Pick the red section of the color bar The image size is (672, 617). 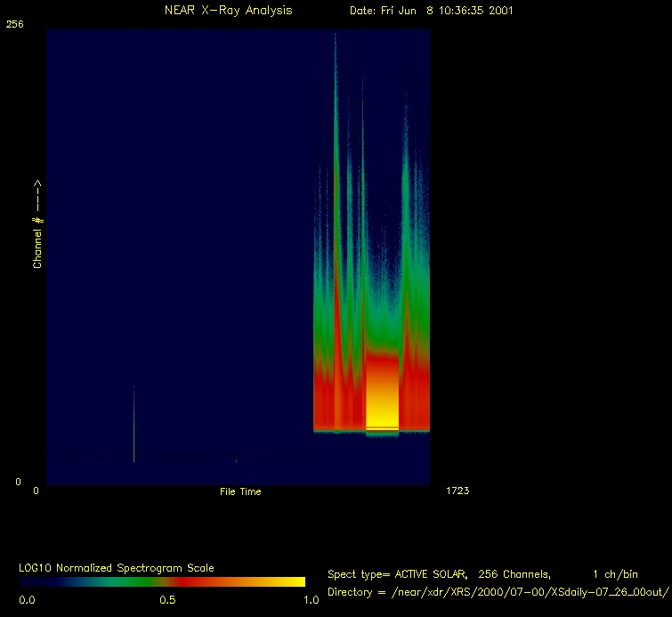tap(191, 581)
